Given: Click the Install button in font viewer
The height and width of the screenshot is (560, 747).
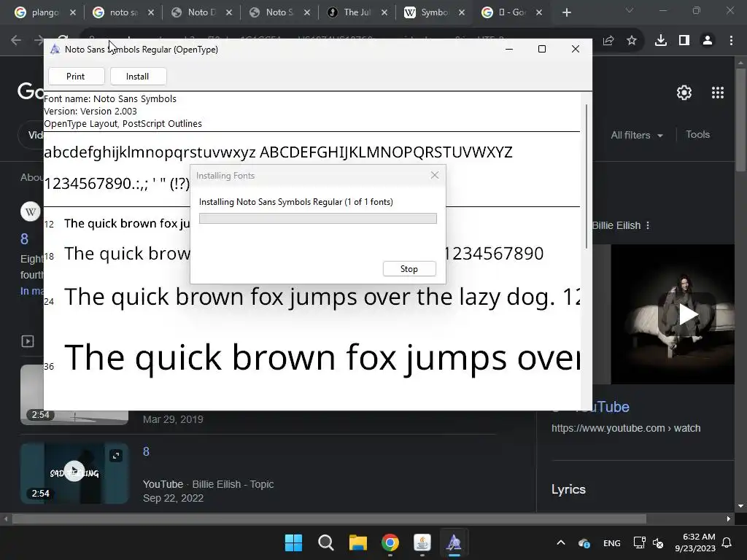Looking at the screenshot, I should [x=138, y=76].
